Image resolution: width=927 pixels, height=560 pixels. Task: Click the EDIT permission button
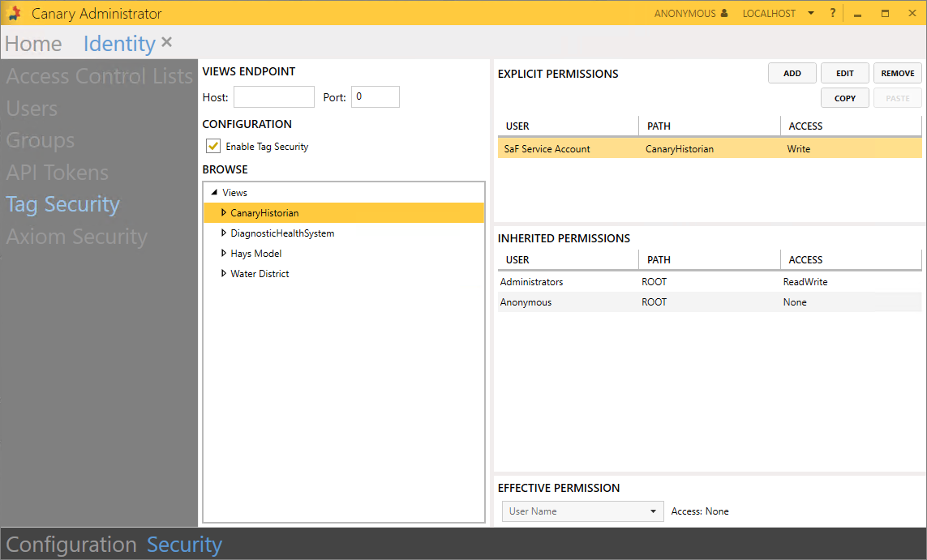[845, 73]
